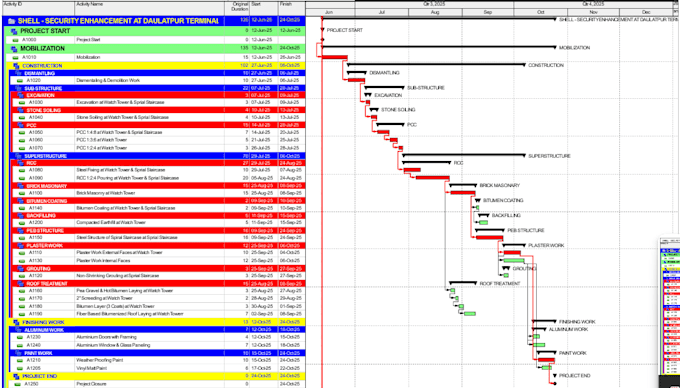Select the Weather Proofing Paint red bar
This screenshot has height=388, width=680.
pyautogui.click(x=546, y=360)
